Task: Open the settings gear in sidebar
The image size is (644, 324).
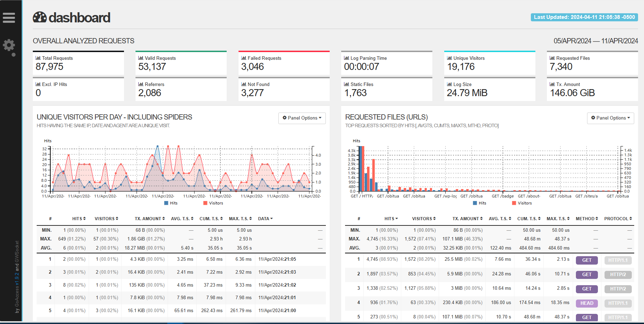Action: tap(9, 45)
